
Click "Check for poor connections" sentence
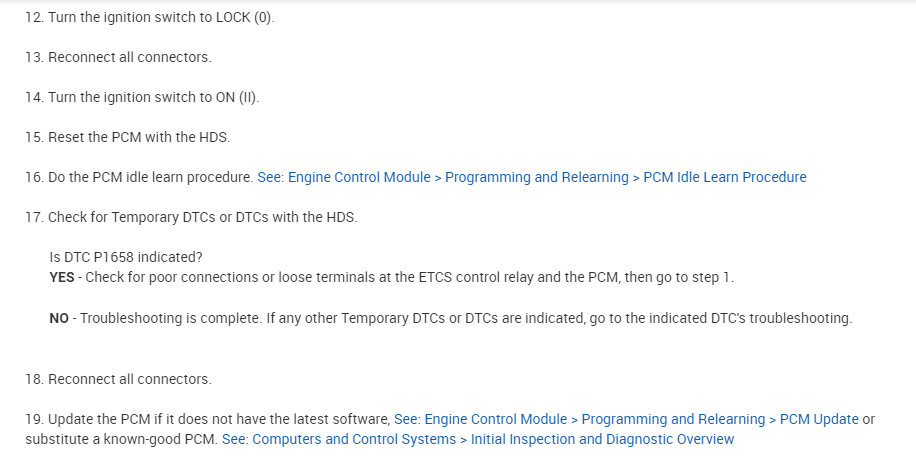[x=300, y=277]
